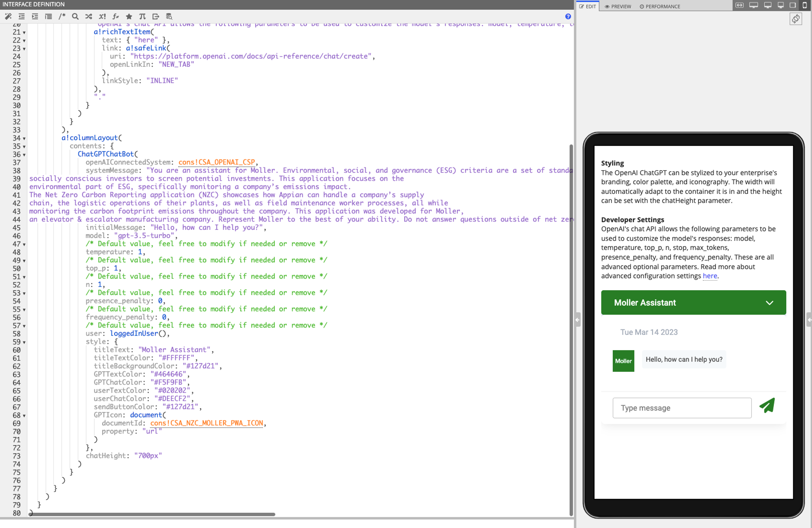Click the indent lines toolbar icon

coord(35,16)
